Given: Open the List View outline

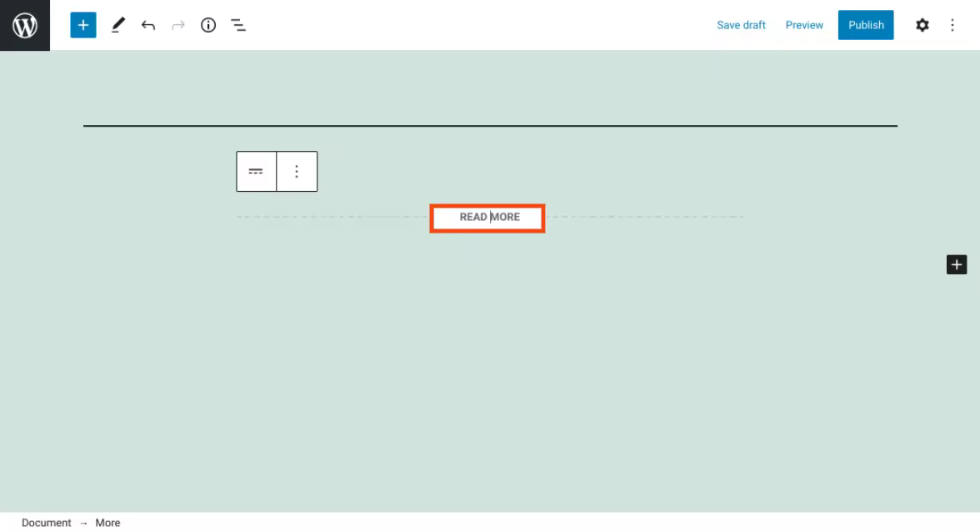Looking at the screenshot, I should (x=238, y=25).
